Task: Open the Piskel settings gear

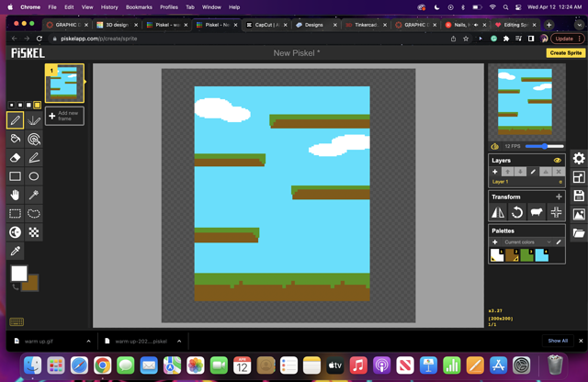Action: click(579, 159)
